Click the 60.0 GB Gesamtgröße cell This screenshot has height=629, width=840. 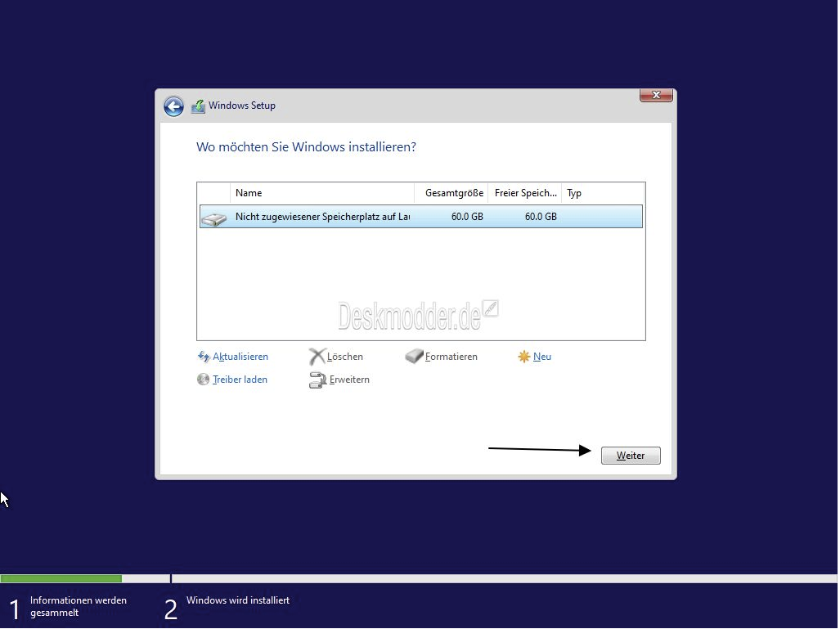(467, 217)
